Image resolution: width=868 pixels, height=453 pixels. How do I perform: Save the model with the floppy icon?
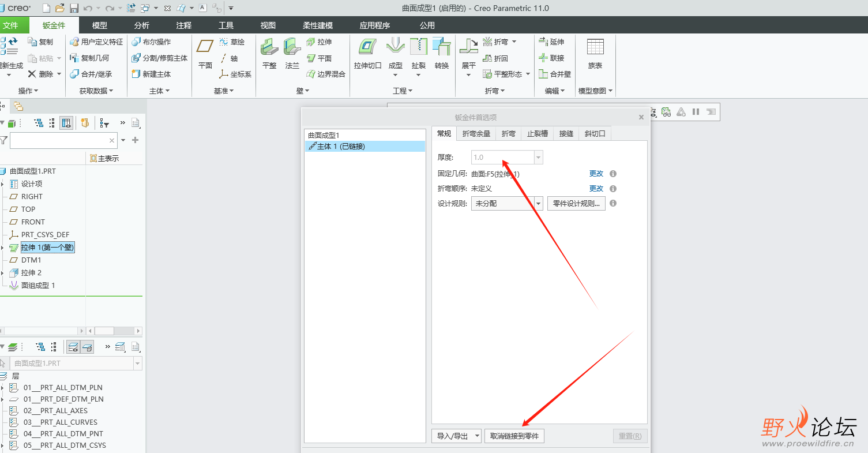click(x=74, y=8)
